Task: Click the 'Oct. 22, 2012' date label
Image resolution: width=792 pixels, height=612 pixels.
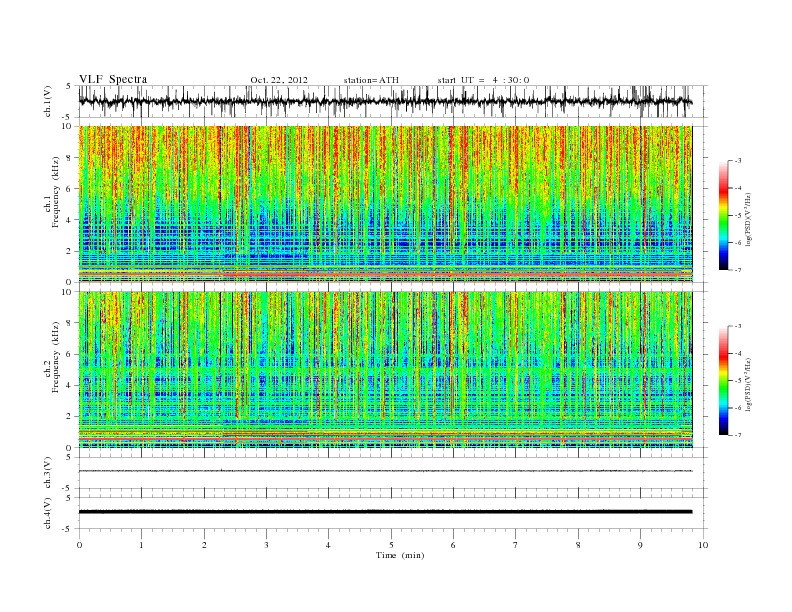Action: [x=279, y=80]
